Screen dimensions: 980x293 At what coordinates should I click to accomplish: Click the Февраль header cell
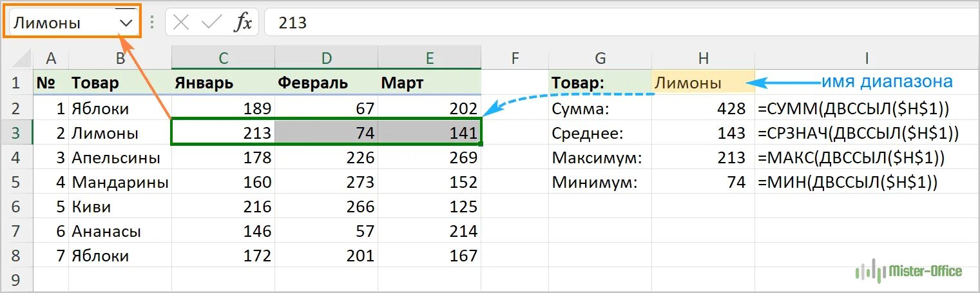pyautogui.click(x=326, y=83)
